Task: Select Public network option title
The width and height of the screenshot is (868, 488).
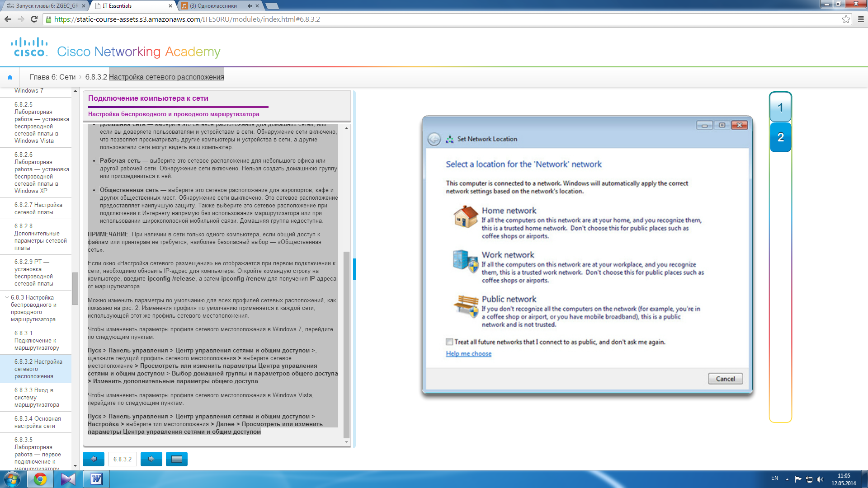Action: [509, 299]
